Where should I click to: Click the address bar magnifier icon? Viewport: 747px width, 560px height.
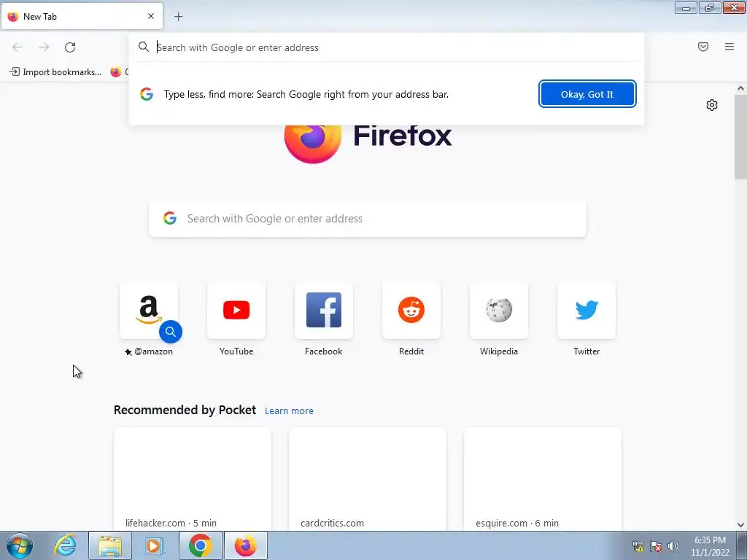[x=144, y=47]
